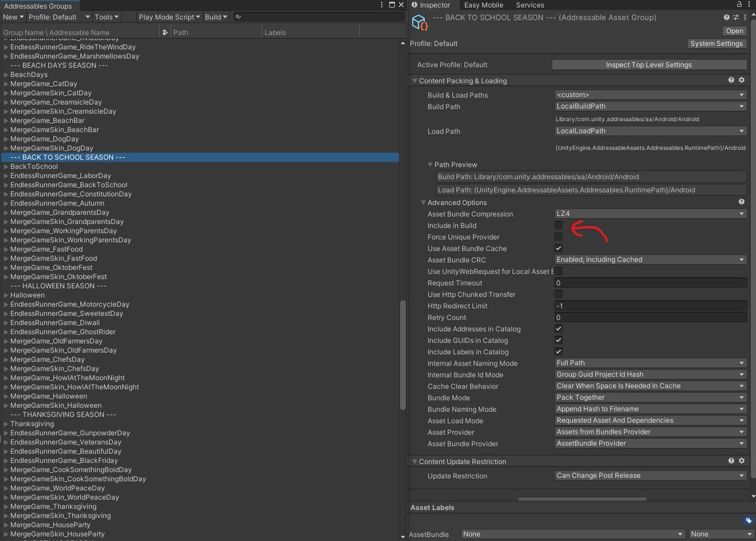Click the Open button

point(735,31)
